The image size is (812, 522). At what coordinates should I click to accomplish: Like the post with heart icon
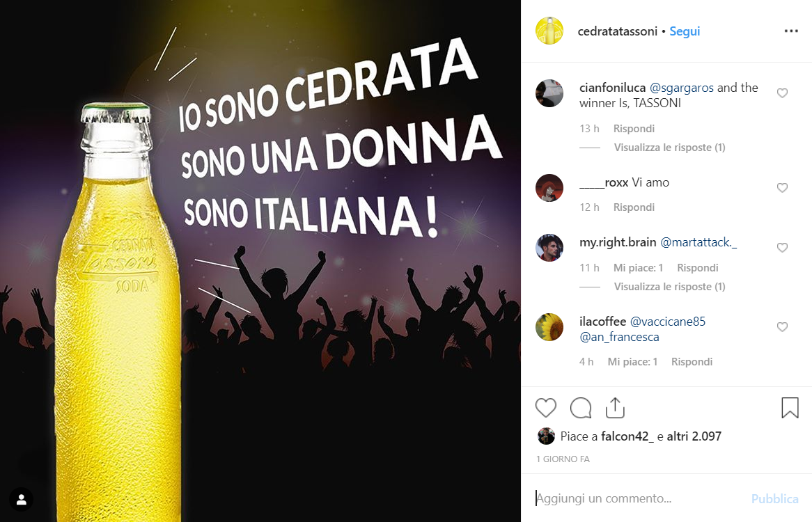coord(546,408)
